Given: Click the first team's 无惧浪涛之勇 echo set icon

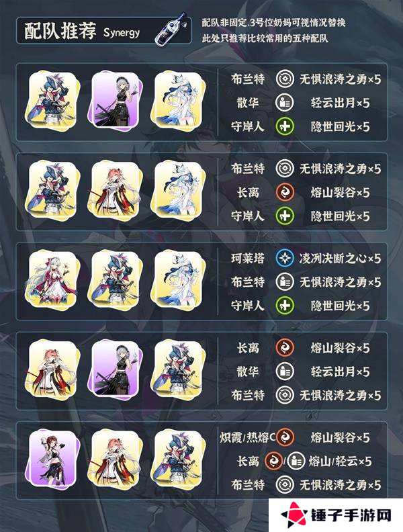Looking at the screenshot, I should [x=285, y=79].
